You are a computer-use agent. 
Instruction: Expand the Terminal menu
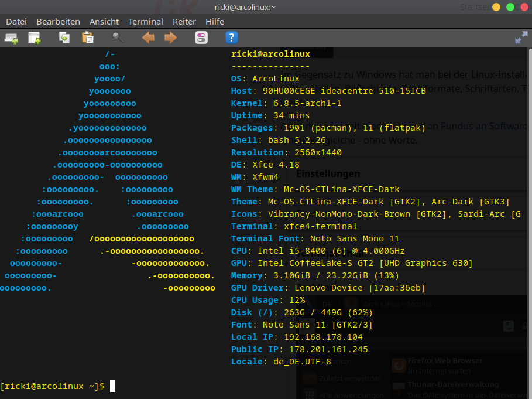coord(146,22)
